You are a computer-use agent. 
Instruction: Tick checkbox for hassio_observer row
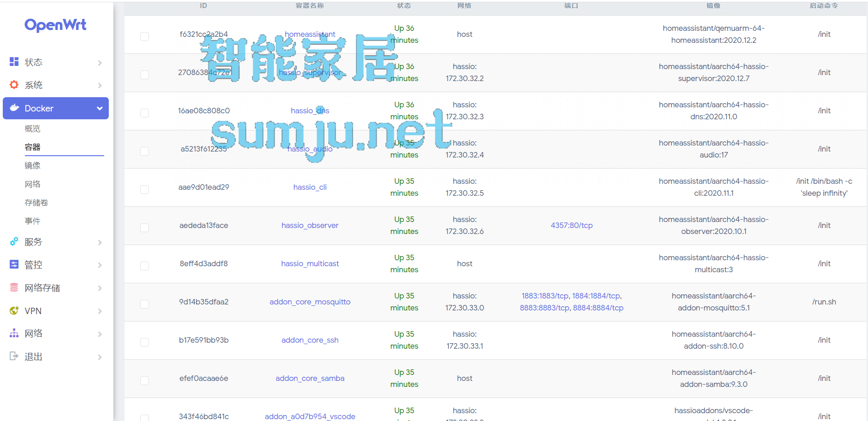pyautogui.click(x=144, y=228)
